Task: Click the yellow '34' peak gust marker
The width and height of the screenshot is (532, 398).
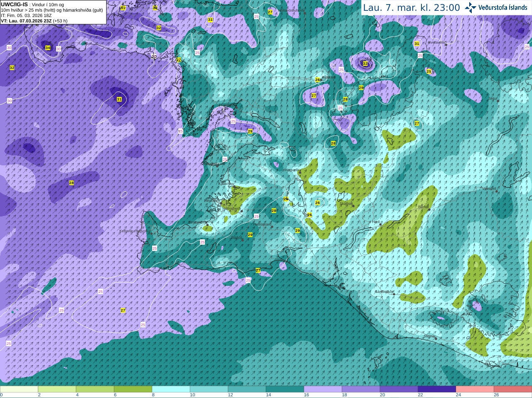Action: [x=48, y=48]
